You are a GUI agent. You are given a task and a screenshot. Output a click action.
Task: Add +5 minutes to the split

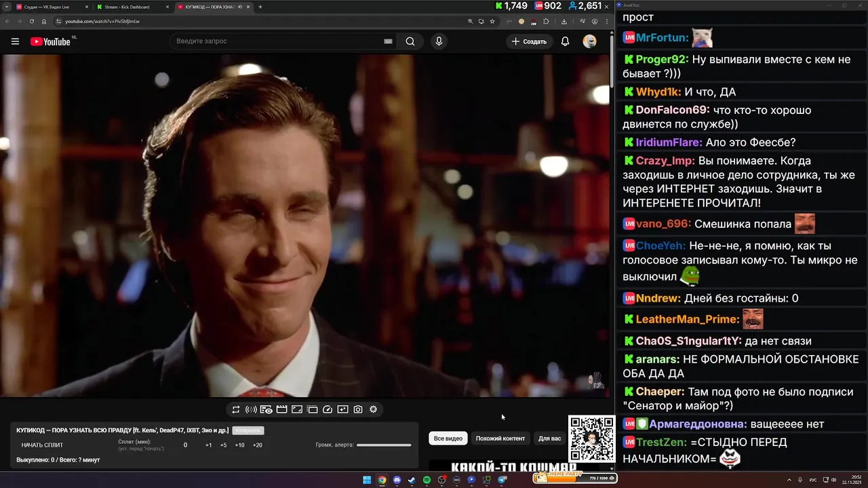(223, 445)
